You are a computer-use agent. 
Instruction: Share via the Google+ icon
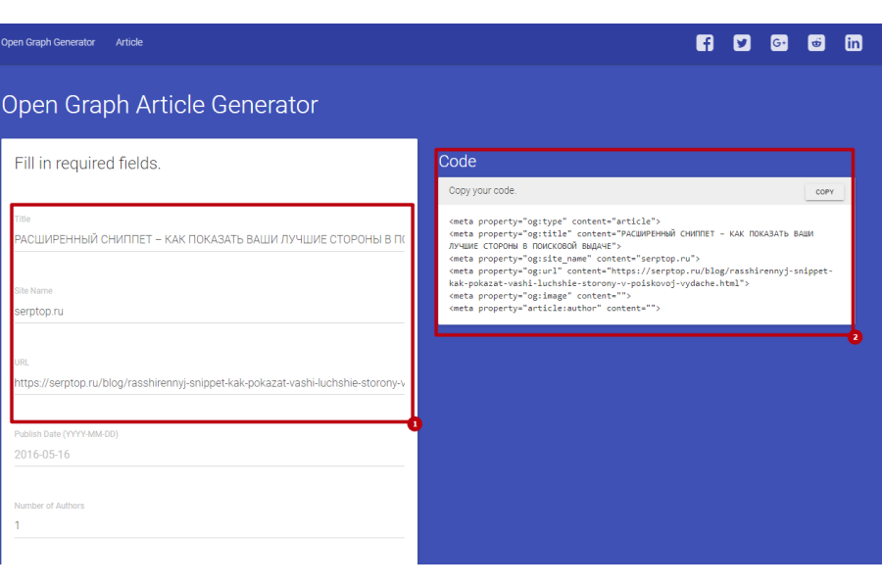[x=779, y=43]
